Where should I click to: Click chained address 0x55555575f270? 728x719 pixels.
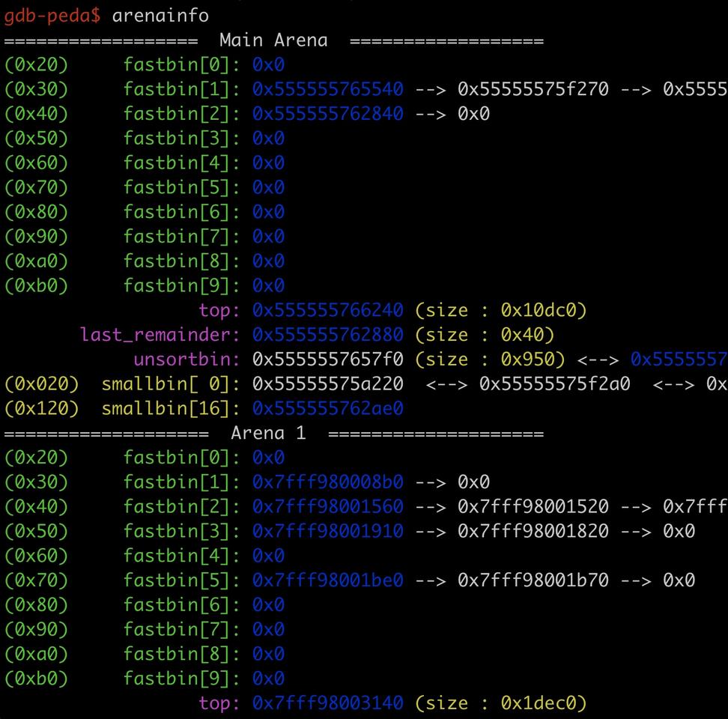pos(533,89)
